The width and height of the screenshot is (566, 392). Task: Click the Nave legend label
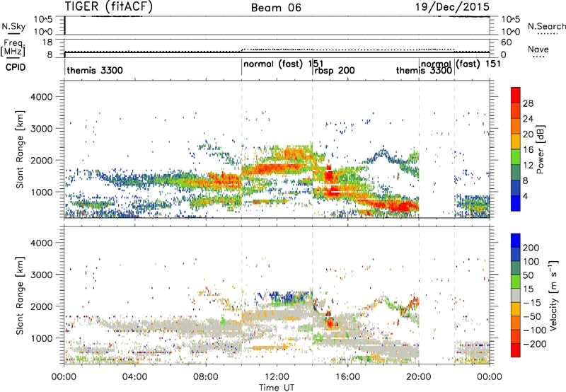538,49
